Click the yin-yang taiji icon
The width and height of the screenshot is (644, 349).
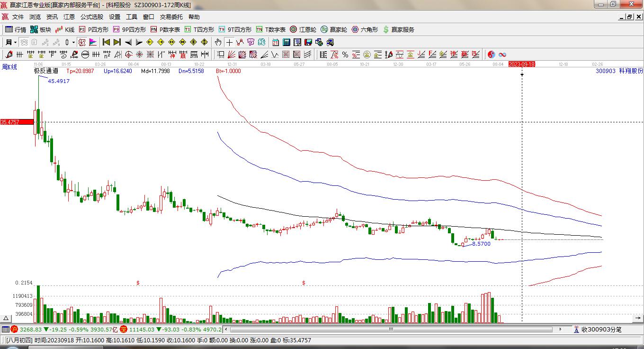(x=492, y=55)
